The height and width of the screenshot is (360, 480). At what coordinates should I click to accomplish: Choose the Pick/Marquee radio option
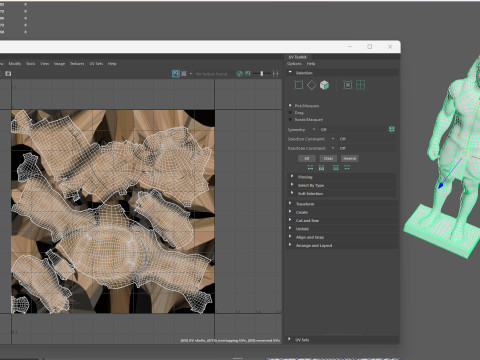(x=290, y=105)
